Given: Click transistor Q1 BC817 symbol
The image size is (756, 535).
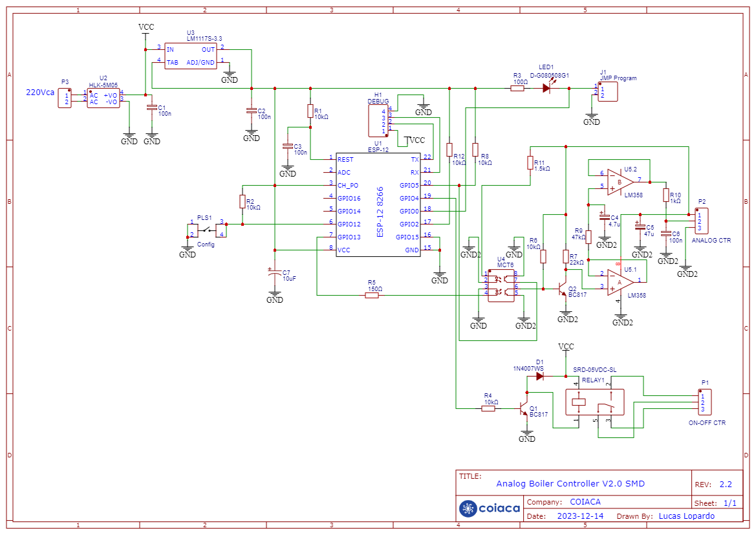Looking at the screenshot, I should 523,408.
